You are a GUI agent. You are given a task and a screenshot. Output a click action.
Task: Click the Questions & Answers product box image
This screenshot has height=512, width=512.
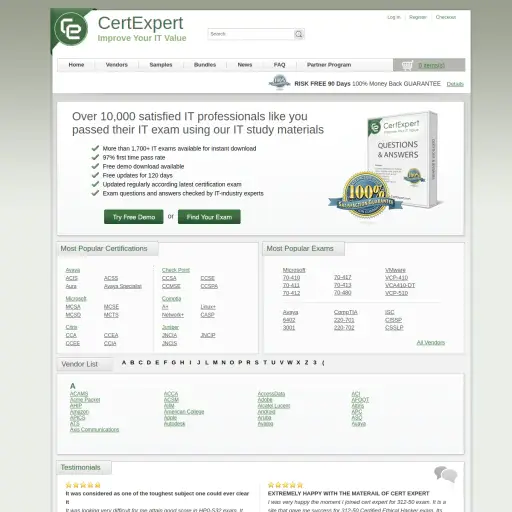coord(402,159)
